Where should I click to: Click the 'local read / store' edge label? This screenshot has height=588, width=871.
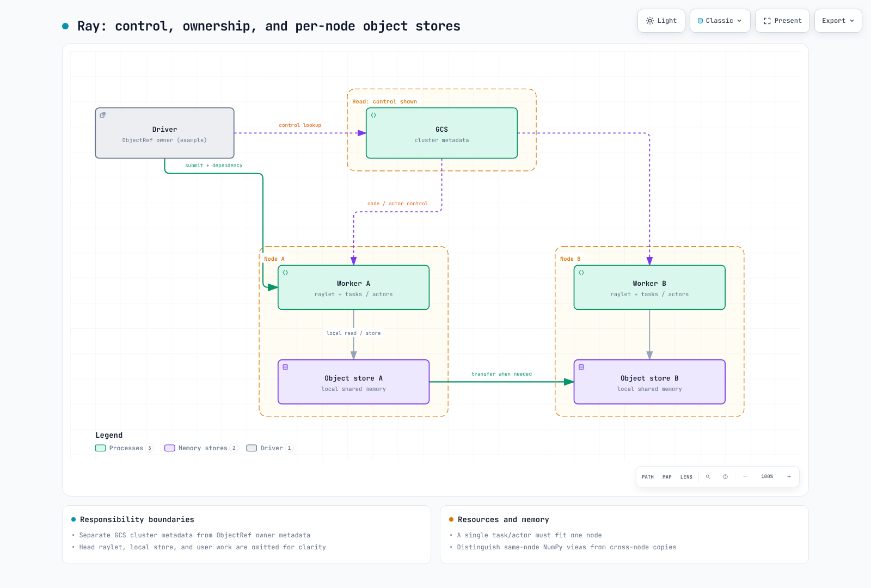click(x=353, y=333)
